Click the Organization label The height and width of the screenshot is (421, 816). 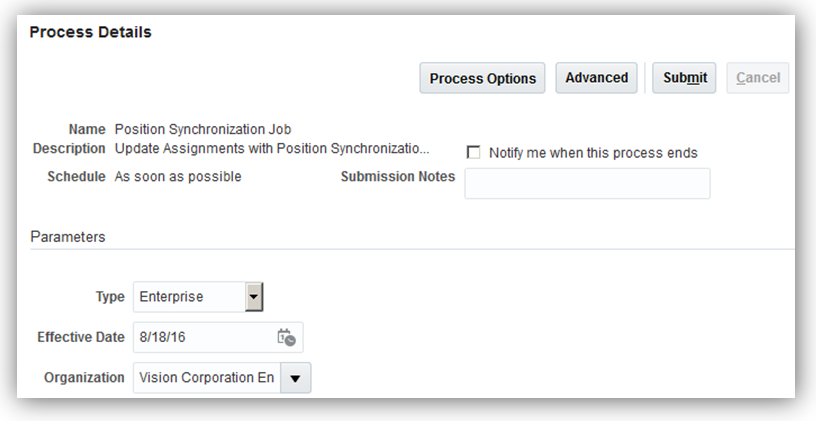pos(85,379)
